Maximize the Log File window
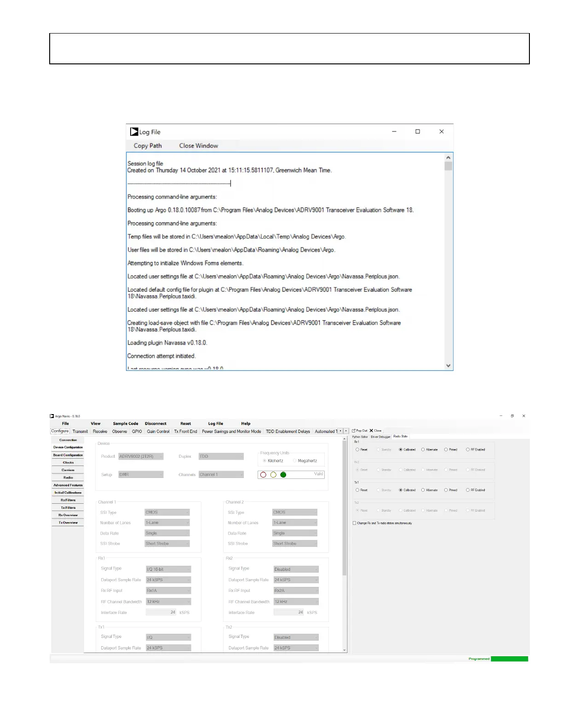This screenshot has height=728, width=563. 418,131
